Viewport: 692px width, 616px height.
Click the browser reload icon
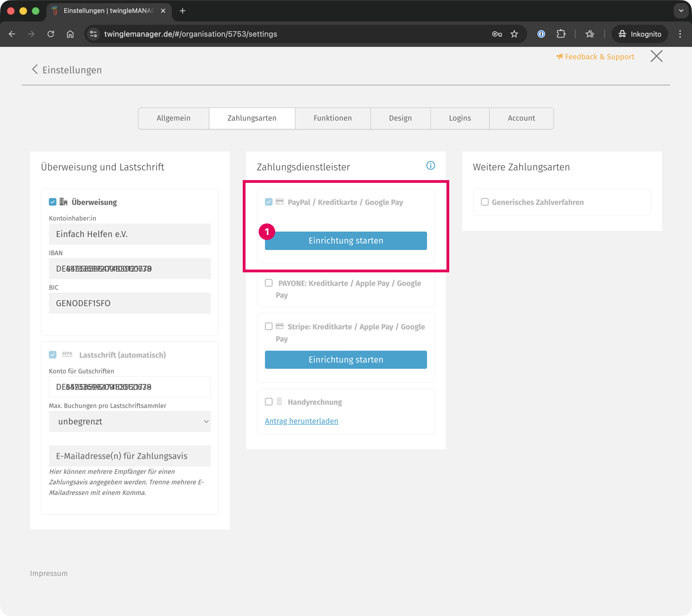[x=51, y=34]
